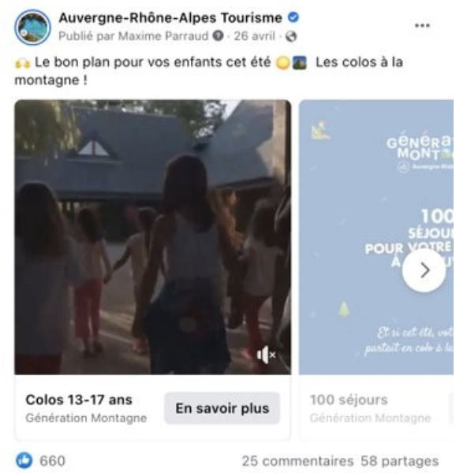Play the Colos 13-17 ans video

(x=153, y=237)
